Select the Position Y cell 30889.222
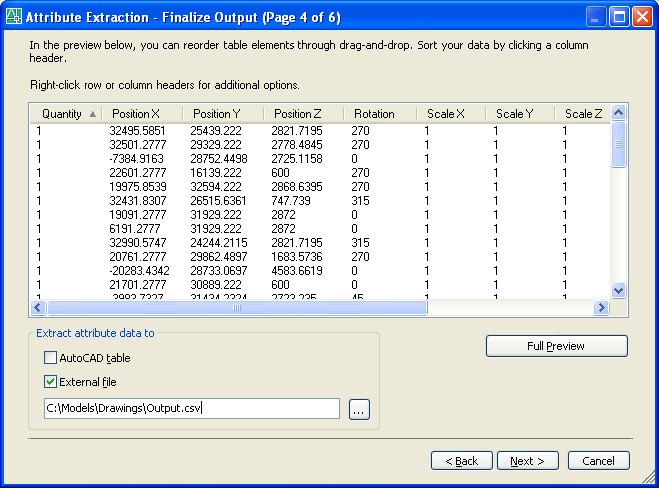 (x=216, y=285)
